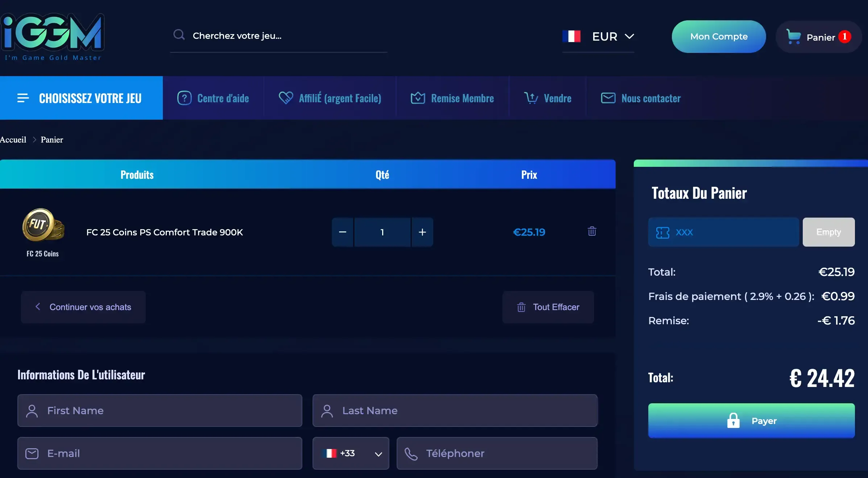Click the FC 25 Coins caption under image
Screen dimensions: 868x478
pyautogui.click(x=42, y=254)
